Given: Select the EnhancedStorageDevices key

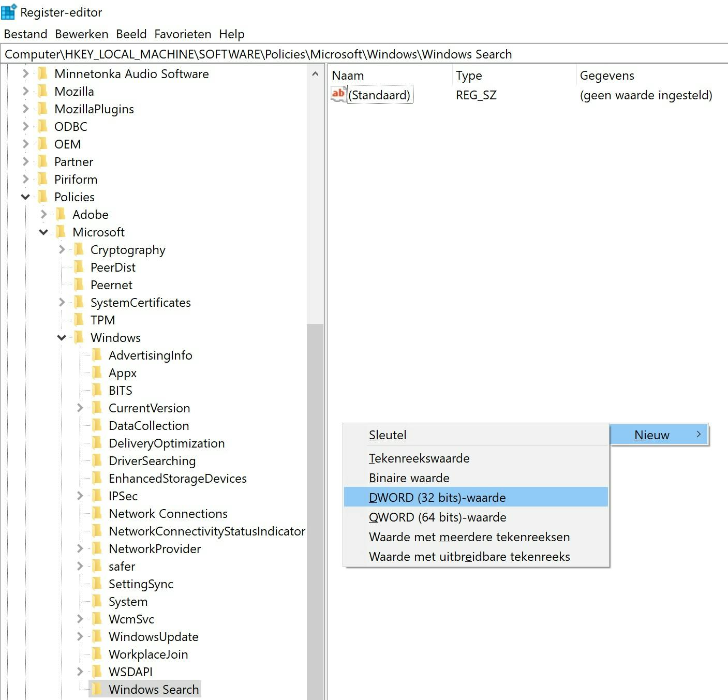Looking at the screenshot, I should click(x=177, y=478).
